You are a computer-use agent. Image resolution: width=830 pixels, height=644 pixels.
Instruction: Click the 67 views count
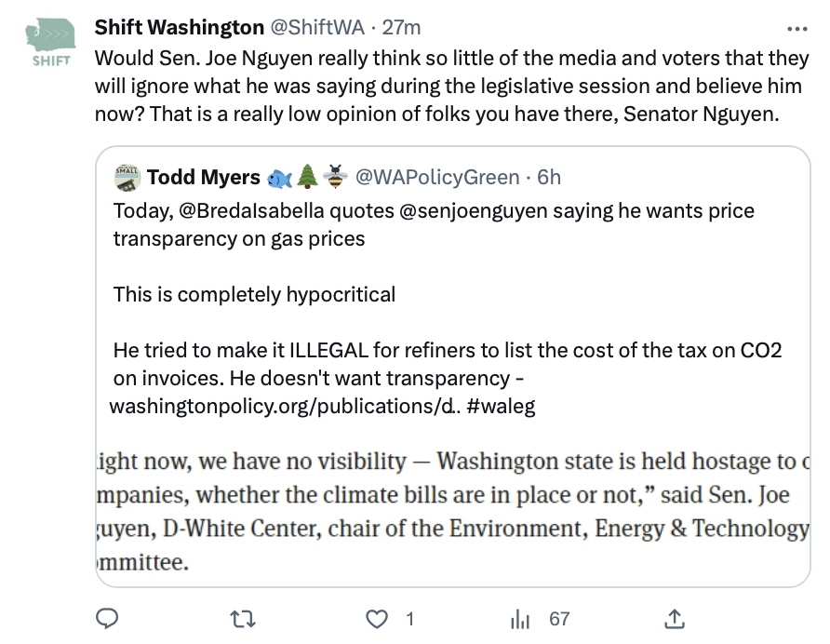tap(559, 619)
